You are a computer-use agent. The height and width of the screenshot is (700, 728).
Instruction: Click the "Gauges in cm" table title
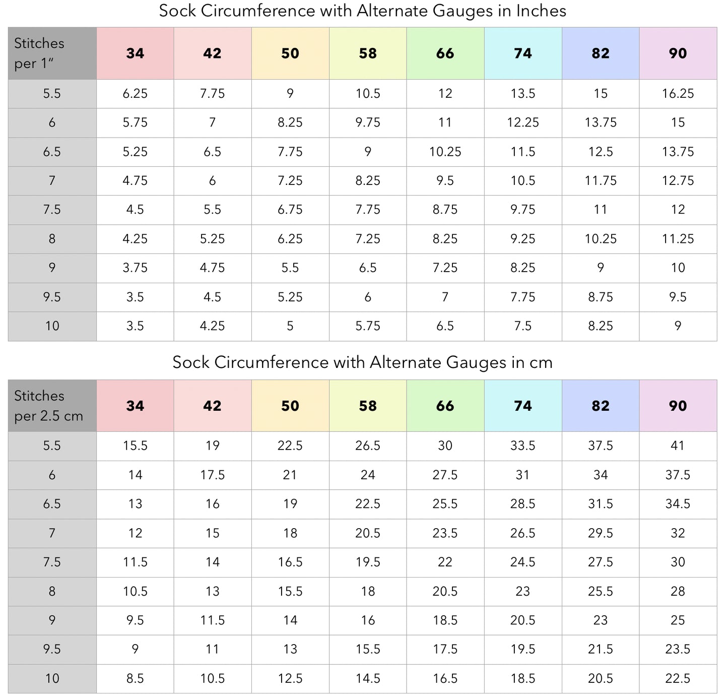pos(362,363)
